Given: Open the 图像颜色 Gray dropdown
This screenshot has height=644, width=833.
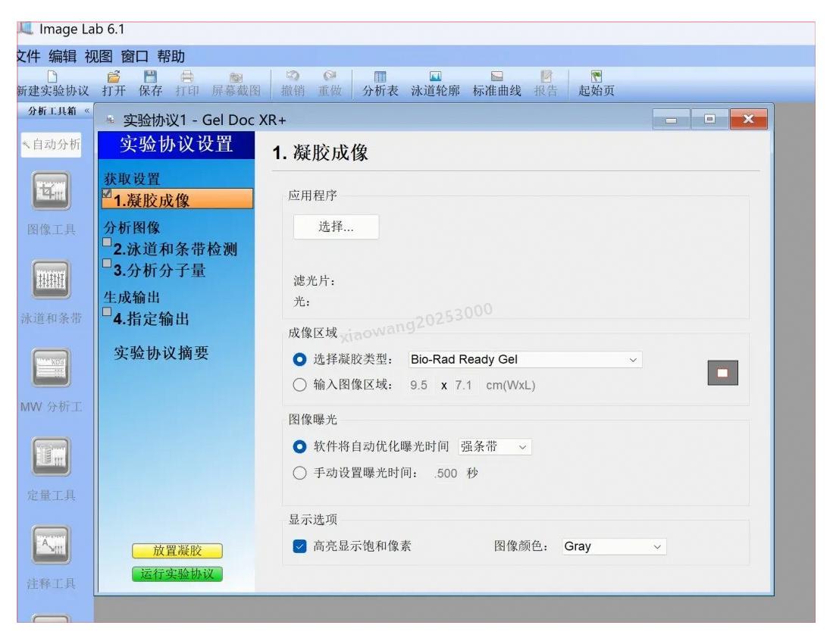Looking at the screenshot, I should point(614,546).
